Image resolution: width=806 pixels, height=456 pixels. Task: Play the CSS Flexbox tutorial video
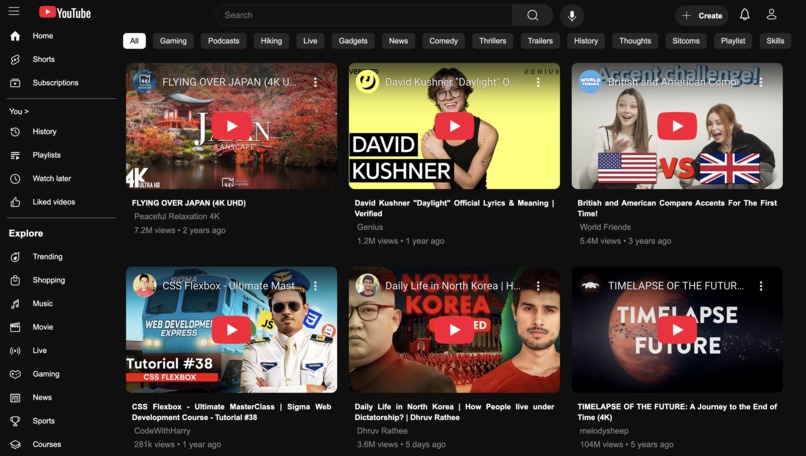[232, 330]
